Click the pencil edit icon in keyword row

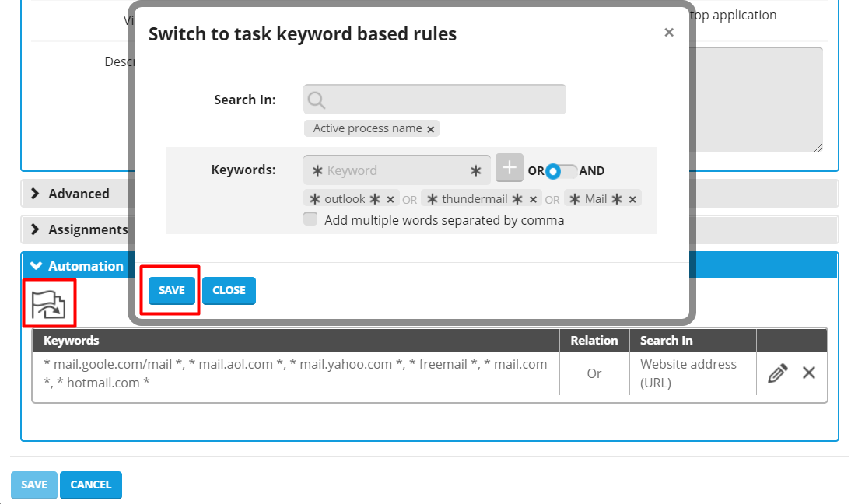pyautogui.click(x=777, y=373)
